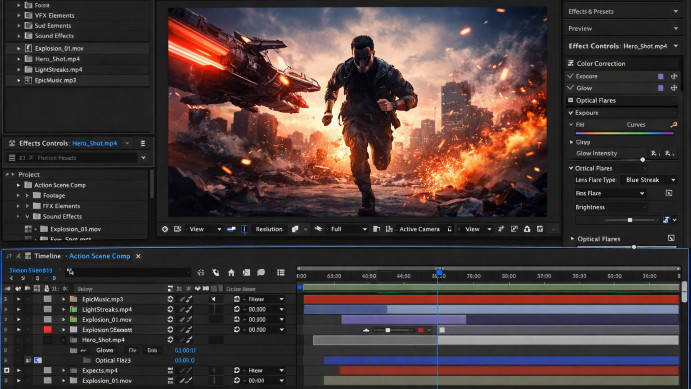Click the purple swatch beside Exposure effect
Image resolution: width=691 pixels, height=389 pixels.
click(661, 76)
